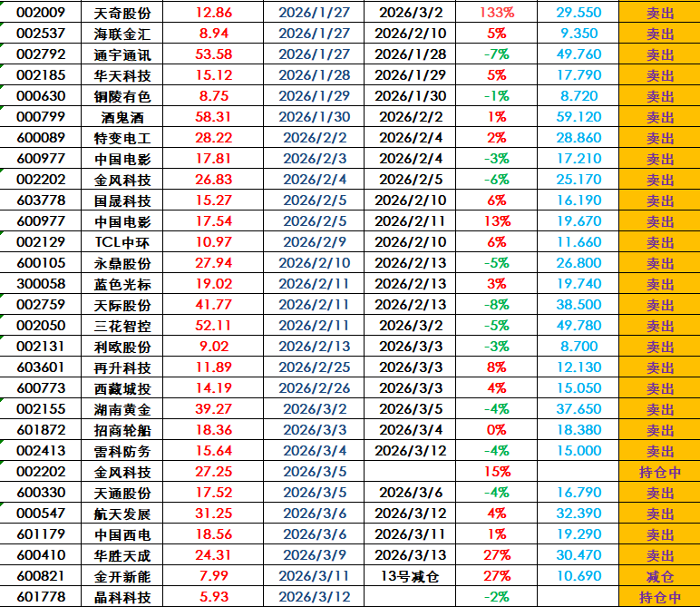Click stock name 西藏城投
This screenshot has width=700, height=607.
[x=122, y=389]
